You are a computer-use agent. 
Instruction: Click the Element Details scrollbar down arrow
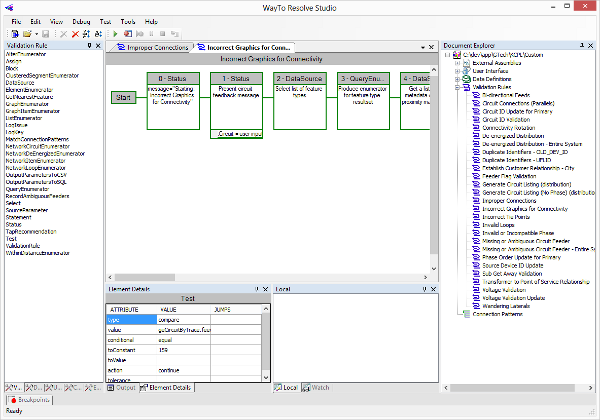pyautogui.click(x=266, y=378)
